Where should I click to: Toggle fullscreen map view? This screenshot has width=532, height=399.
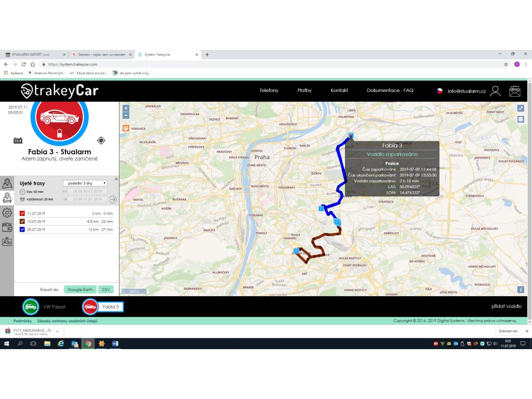pyautogui.click(x=521, y=108)
